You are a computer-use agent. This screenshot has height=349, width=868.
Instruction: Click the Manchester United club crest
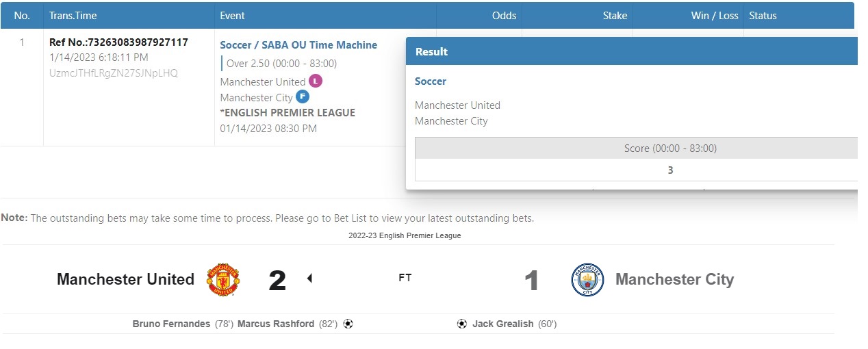(223, 279)
